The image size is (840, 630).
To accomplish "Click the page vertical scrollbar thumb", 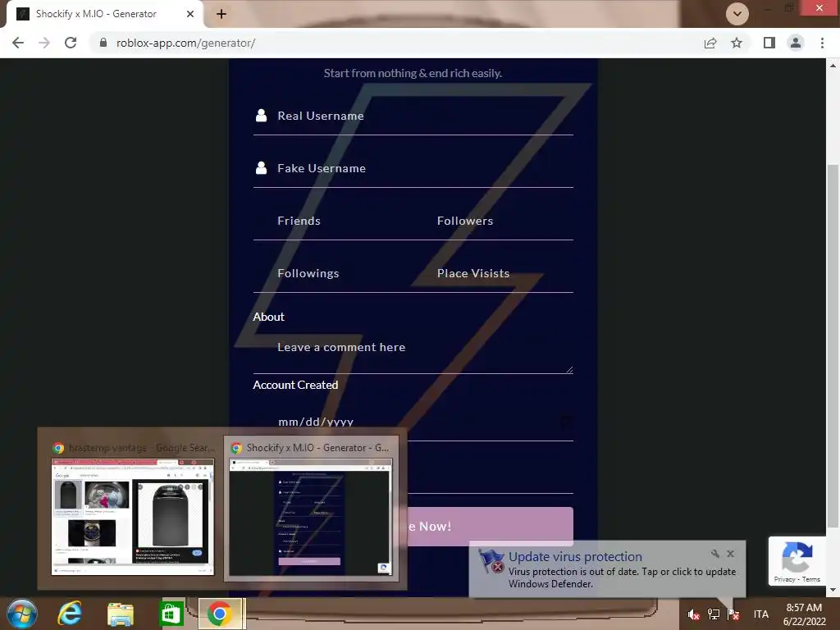I will (833, 345).
